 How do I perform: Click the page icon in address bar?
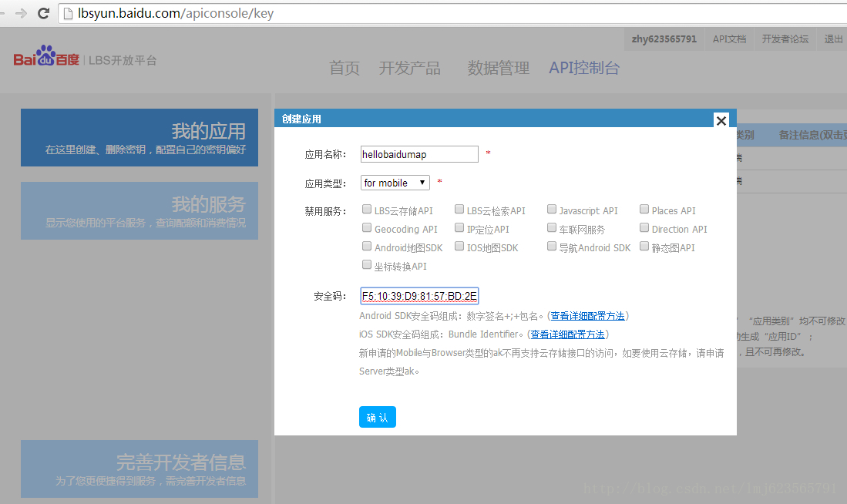[68, 14]
